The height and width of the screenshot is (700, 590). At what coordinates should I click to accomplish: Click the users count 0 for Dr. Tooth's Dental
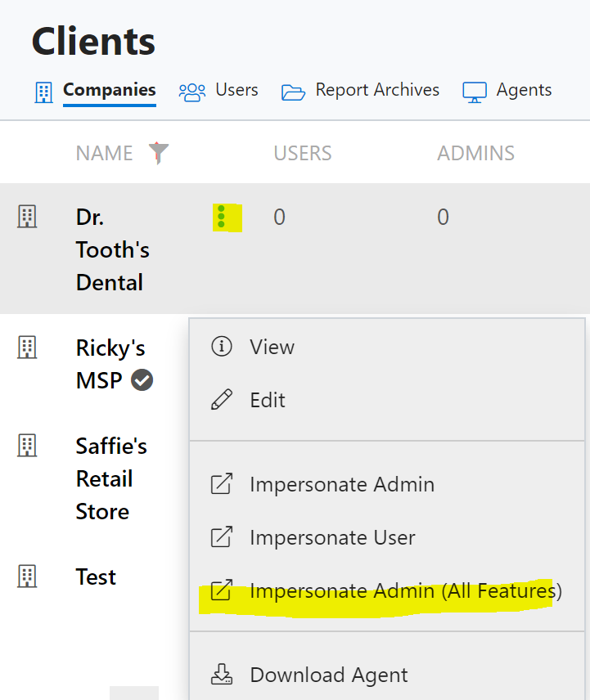pyautogui.click(x=279, y=217)
